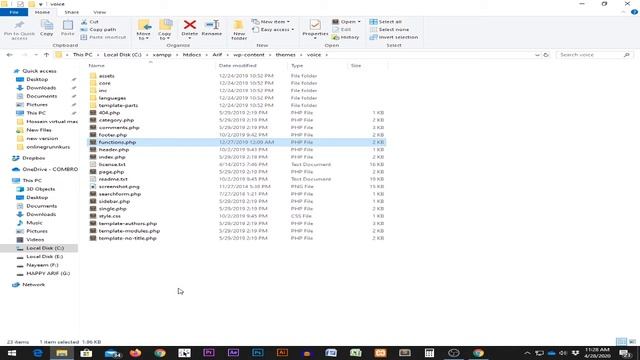The image size is (640, 360).
Task: Click History in Open group
Action: click(346, 37)
